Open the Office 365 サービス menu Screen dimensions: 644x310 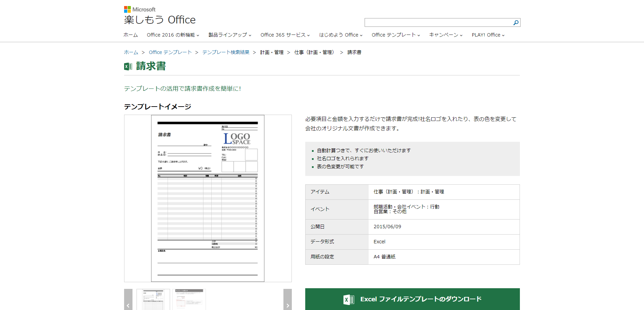coord(283,35)
